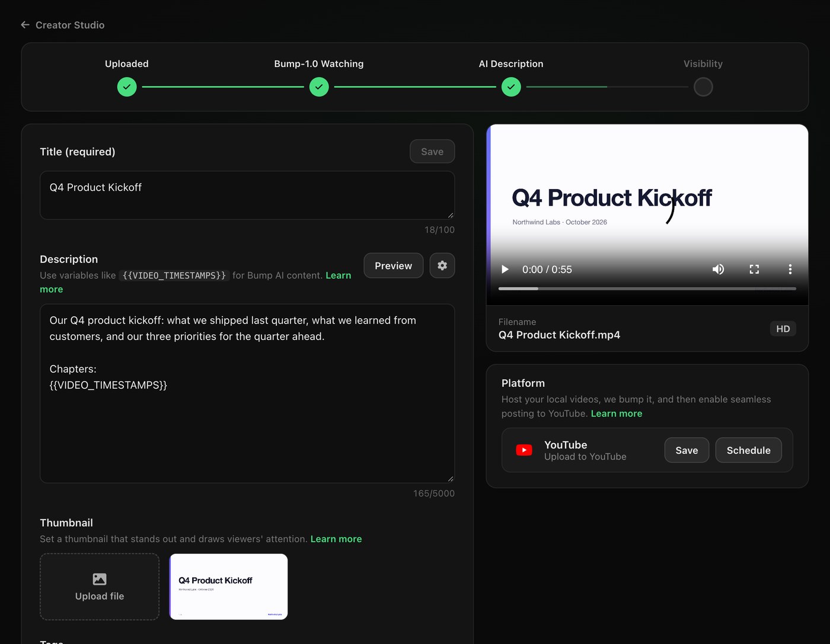Click the 18/100 title character count
This screenshot has height=644, width=830.
[439, 230]
